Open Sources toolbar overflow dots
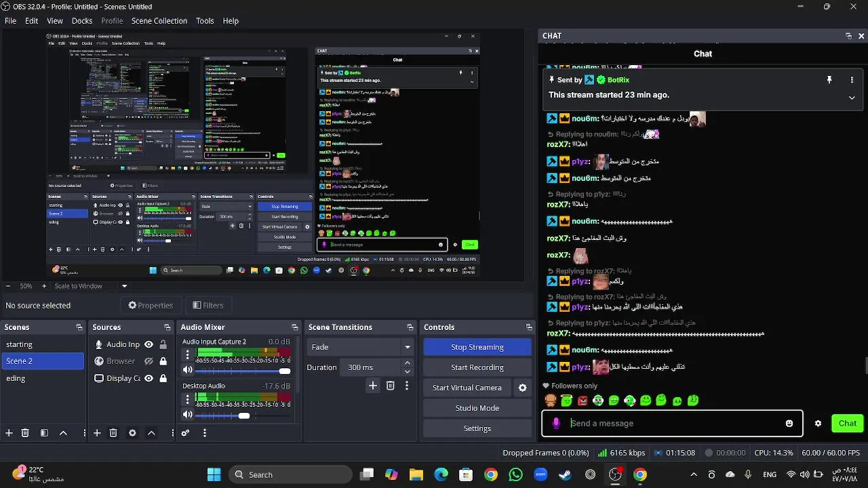Viewport: 868px width, 488px height. [x=172, y=433]
